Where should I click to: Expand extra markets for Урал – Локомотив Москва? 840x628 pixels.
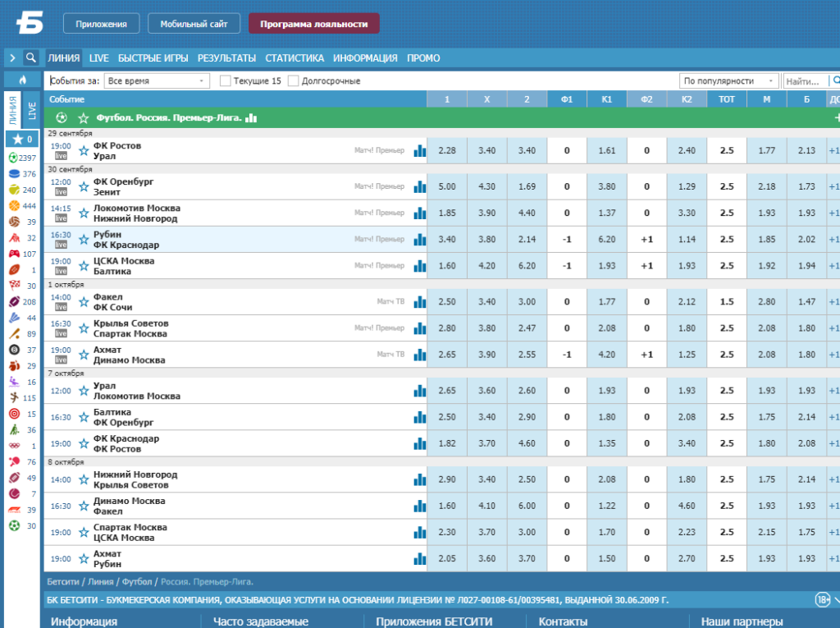pyautogui.click(x=833, y=391)
